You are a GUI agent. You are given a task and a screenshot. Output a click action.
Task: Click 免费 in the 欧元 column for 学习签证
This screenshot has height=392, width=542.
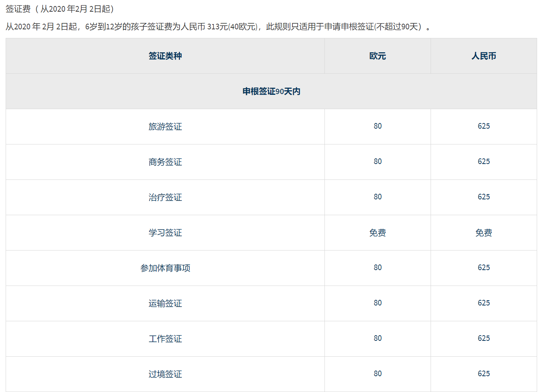point(378,233)
